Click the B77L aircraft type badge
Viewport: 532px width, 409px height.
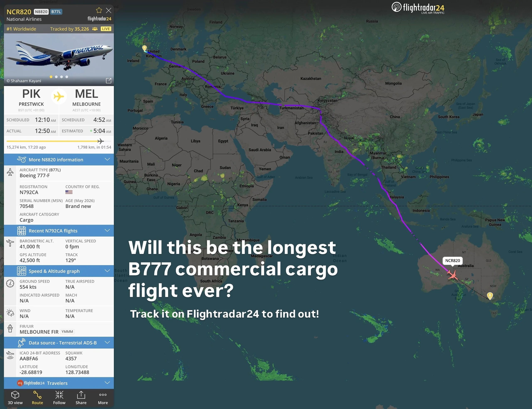56,12
